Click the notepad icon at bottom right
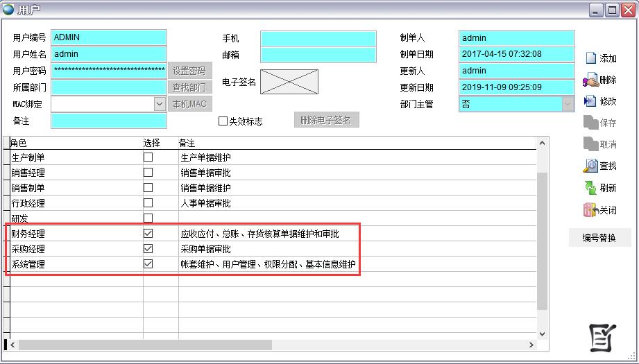Screen dimensions: 639x364 point(602,336)
